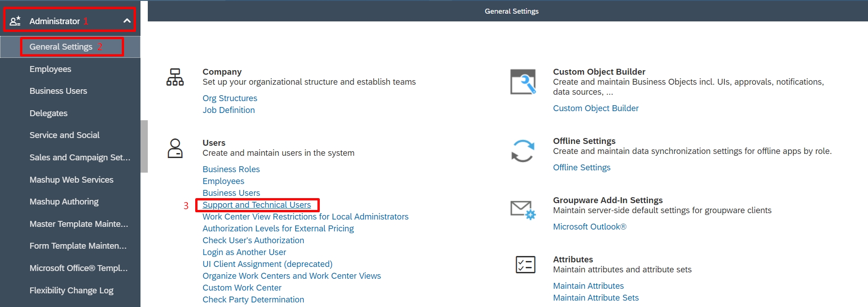This screenshot has width=868, height=307.
Task: Click the Company org chart icon
Action: [175, 77]
